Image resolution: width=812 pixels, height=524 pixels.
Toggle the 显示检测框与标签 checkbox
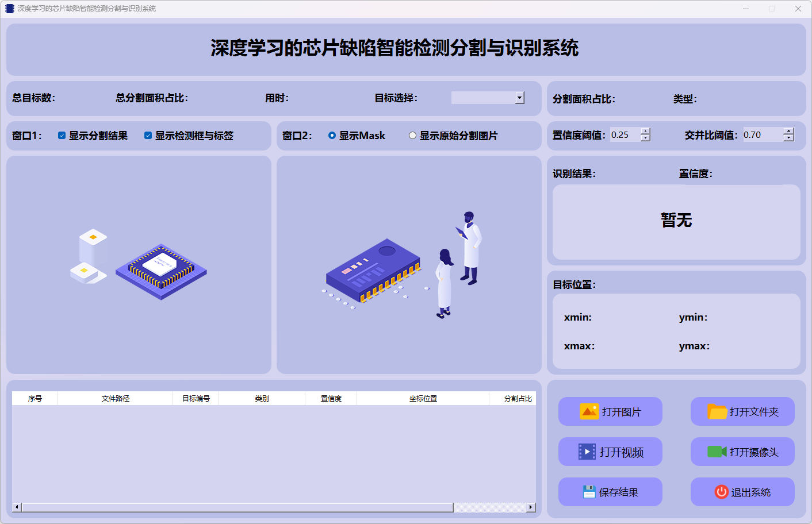click(148, 136)
